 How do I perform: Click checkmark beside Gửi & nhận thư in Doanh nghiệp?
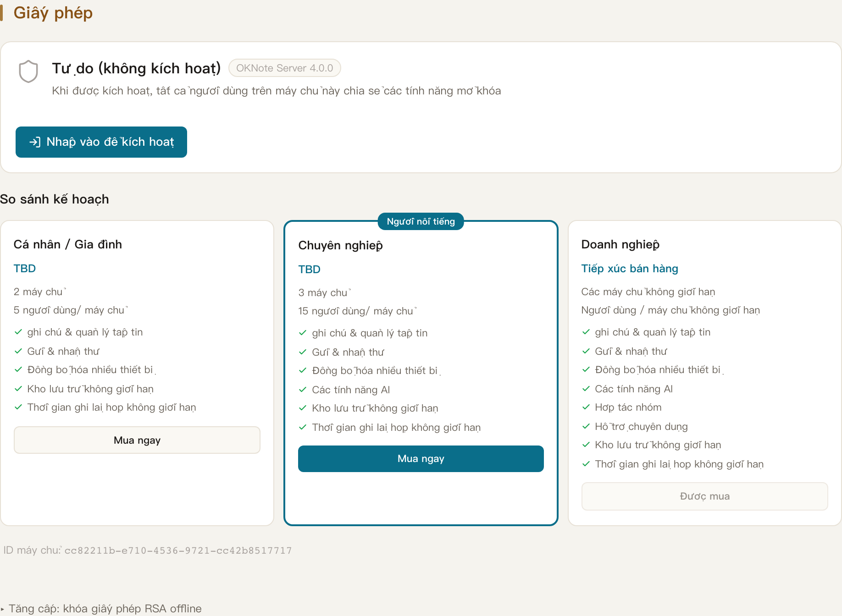coord(586,351)
